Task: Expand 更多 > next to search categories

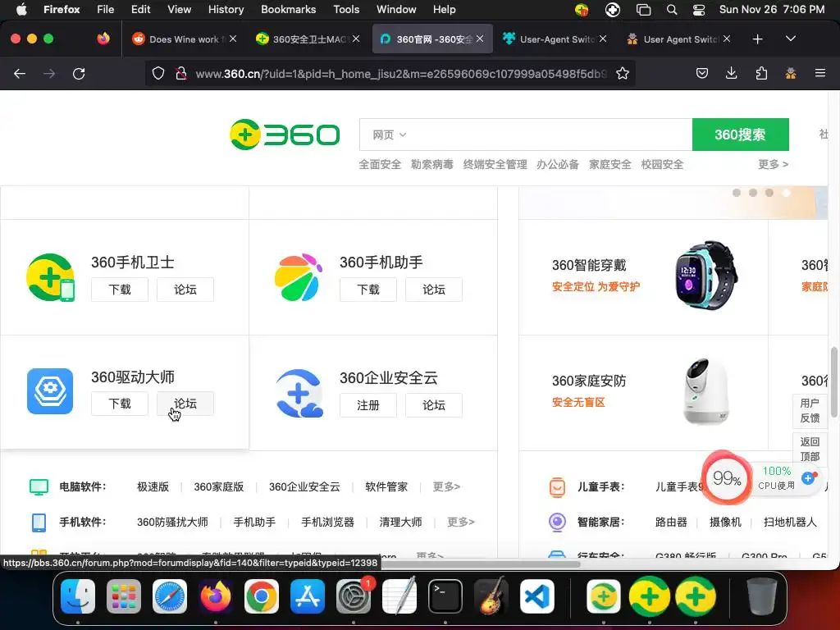Action: (x=773, y=164)
